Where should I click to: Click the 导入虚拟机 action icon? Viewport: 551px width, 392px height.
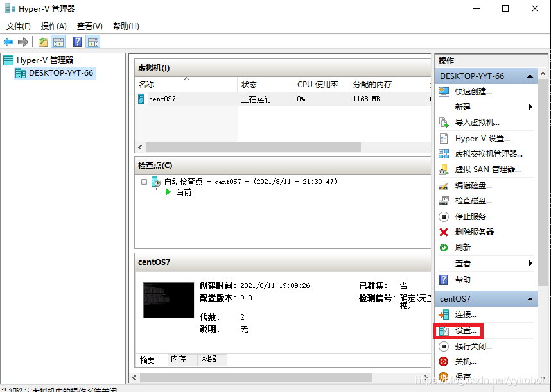tap(444, 123)
